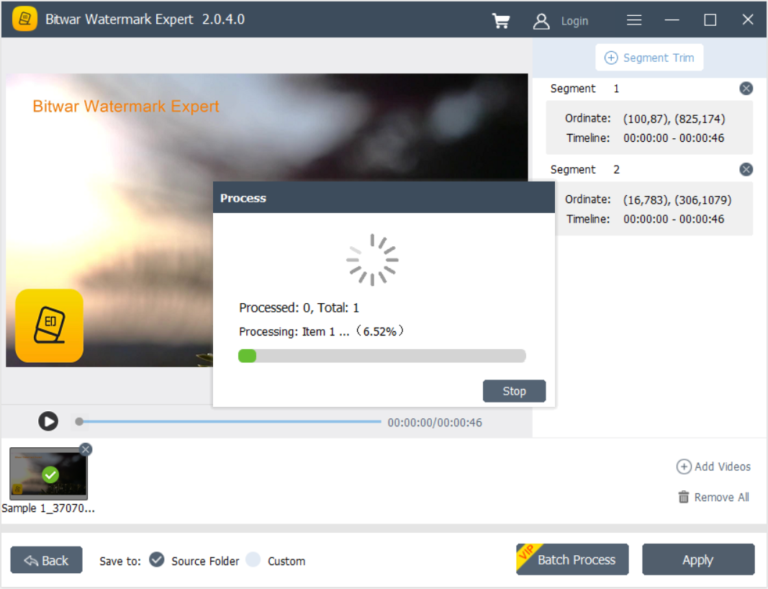Click Segment 1 timeline text
This screenshot has height=589, width=768.
coord(673,138)
